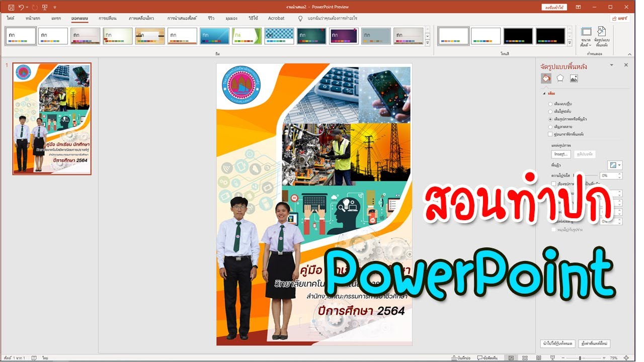The image size is (644, 362).
Task: Click the จัดรูปแบบพื้นหลัง (Format Background) icon
Action: click(x=601, y=37)
